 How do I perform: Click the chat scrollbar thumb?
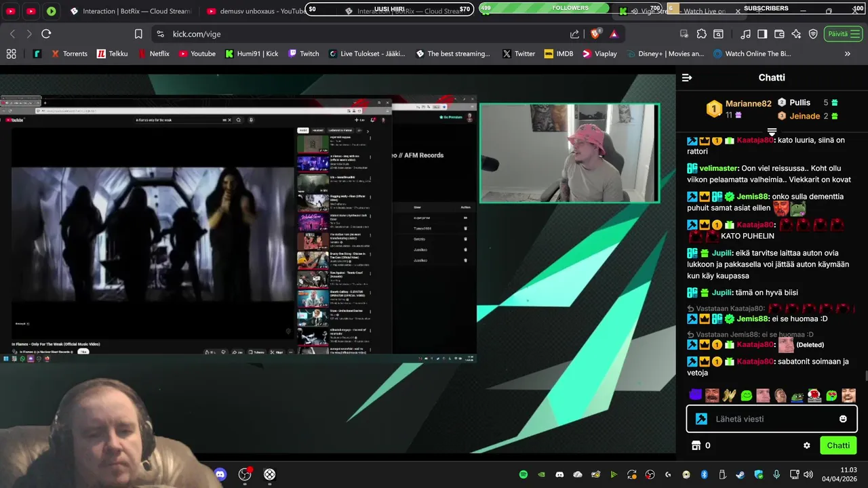(x=866, y=377)
